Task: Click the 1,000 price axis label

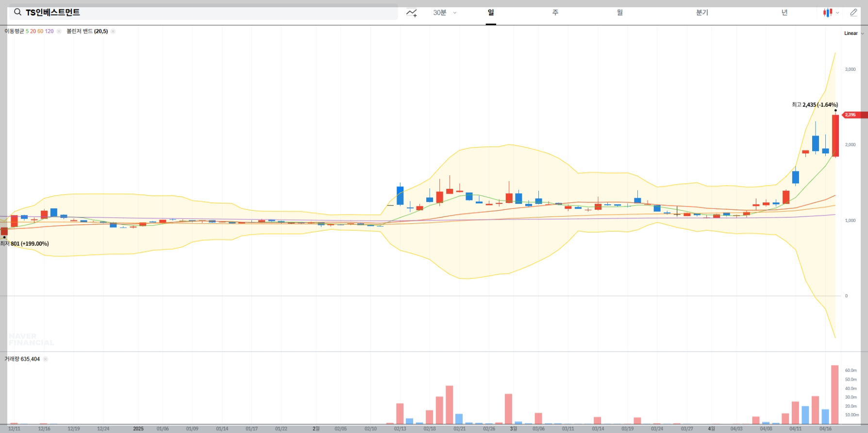Action: pos(850,220)
